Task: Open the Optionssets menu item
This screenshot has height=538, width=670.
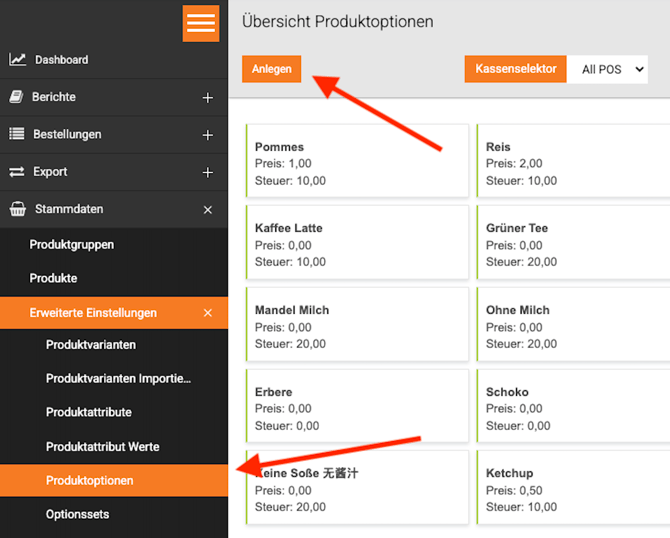Action: pyautogui.click(x=77, y=514)
